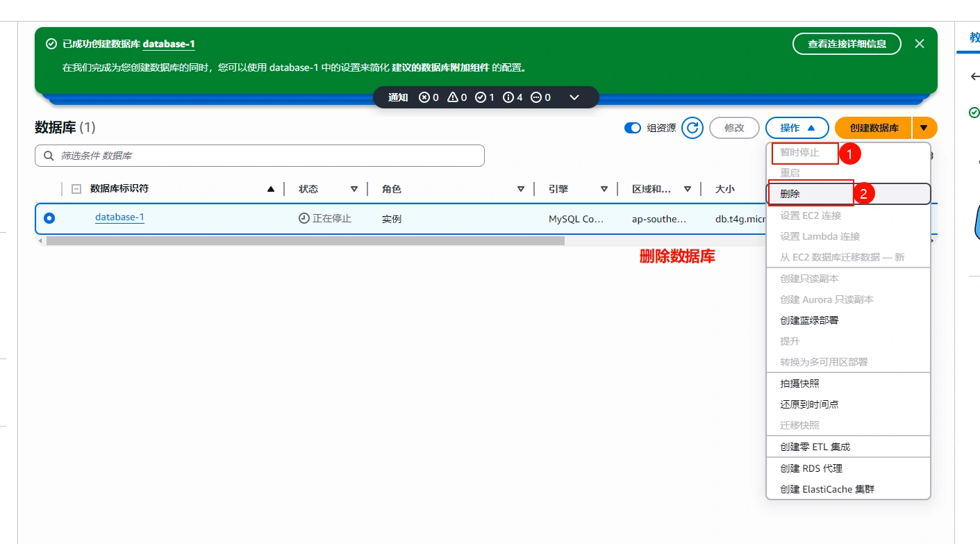Click the success notifications icon showing 1
Screen dimensions: 980x544
point(480,97)
